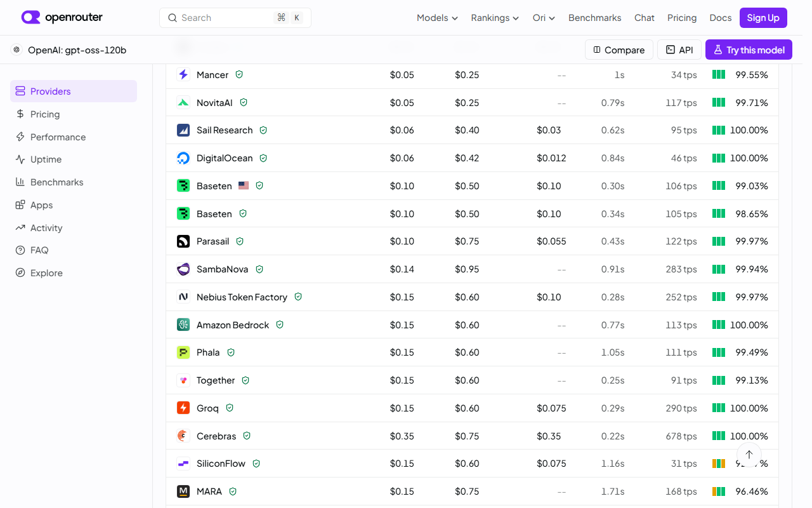Viewport: 812px width, 508px height.
Task: Open the Docs link in navbar
Action: (x=720, y=18)
